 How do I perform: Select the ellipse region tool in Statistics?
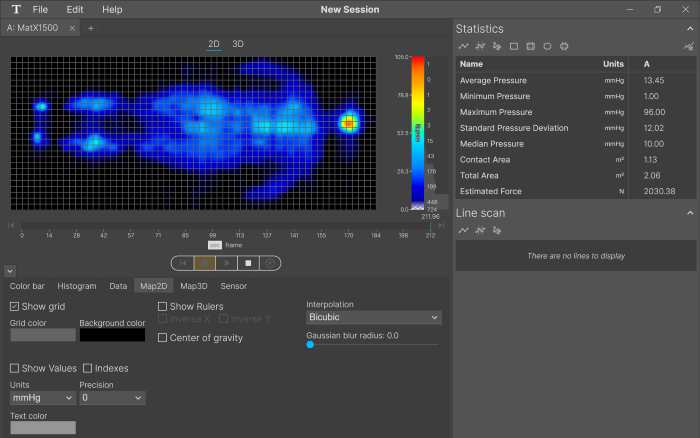pyautogui.click(x=547, y=46)
